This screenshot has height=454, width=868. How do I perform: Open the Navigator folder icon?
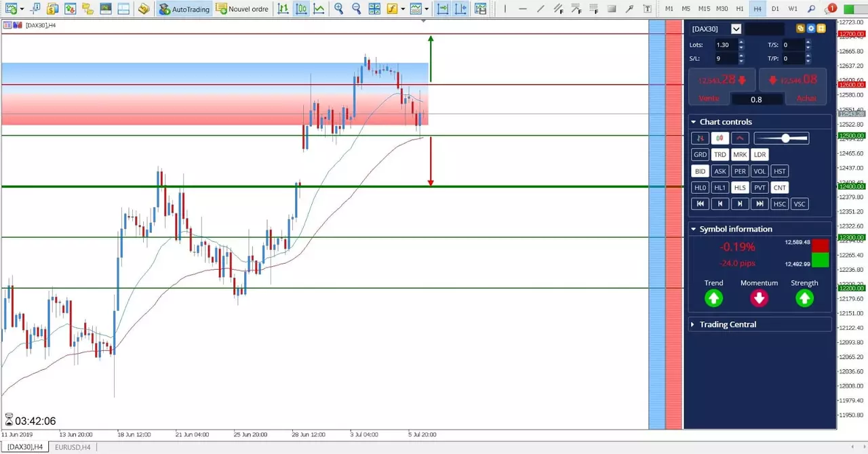click(x=87, y=9)
